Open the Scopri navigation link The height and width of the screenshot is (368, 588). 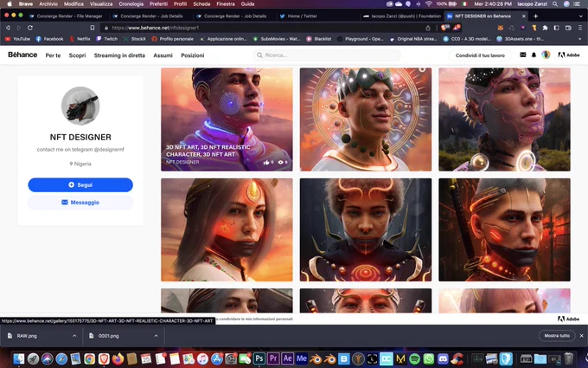(x=77, y=55)
